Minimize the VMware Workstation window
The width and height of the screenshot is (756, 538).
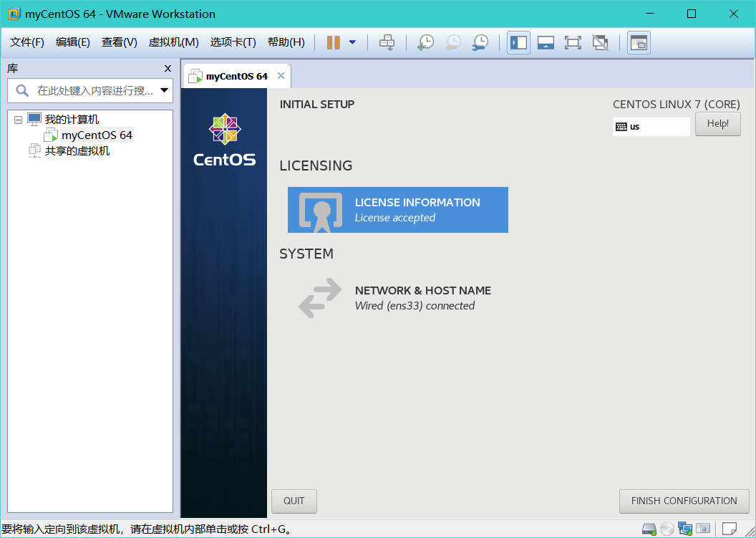click(x=649, y=14)
